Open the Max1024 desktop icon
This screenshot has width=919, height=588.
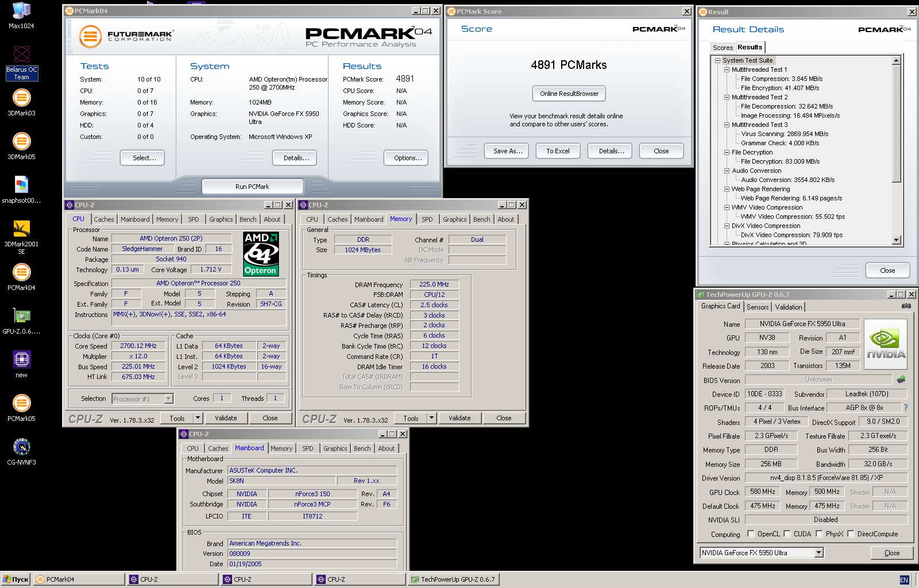pos(21,16)
